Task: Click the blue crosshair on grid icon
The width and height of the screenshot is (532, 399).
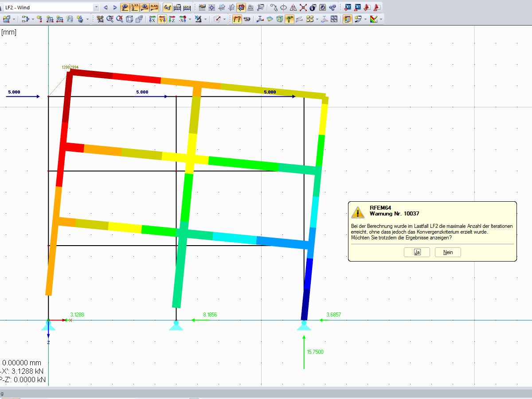Action: (x=212, y=8)
